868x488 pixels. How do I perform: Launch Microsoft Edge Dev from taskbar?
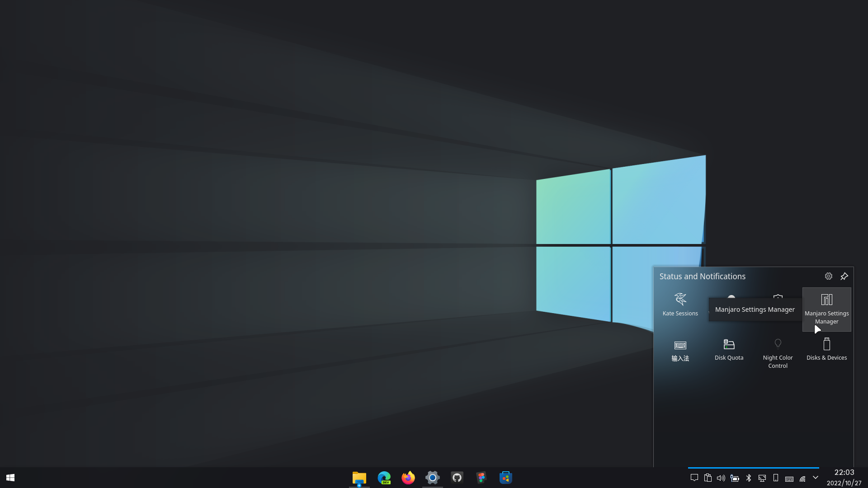tap(384, 478)
